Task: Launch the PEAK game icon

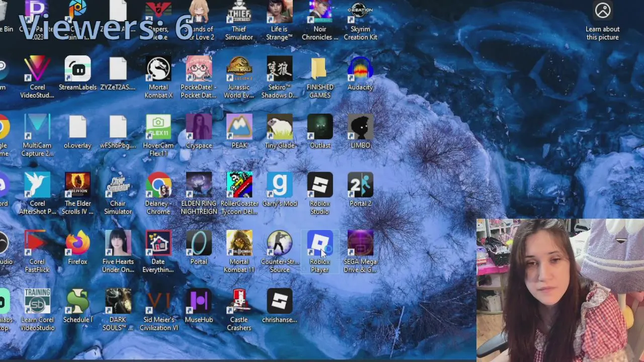Action: click(239, 132)
